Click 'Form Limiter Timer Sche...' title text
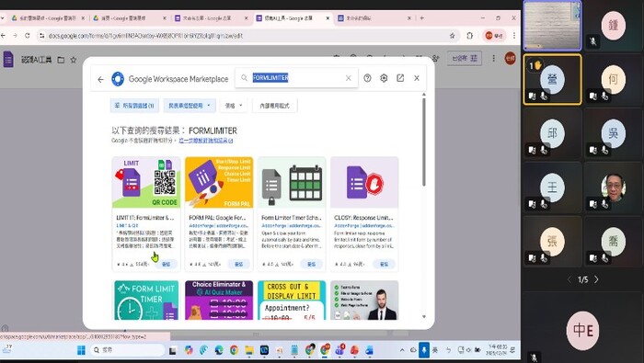 pos(292,218)
